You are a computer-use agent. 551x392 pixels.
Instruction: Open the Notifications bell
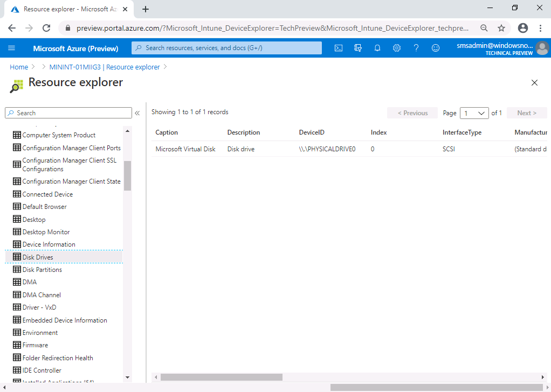[377, 48]
